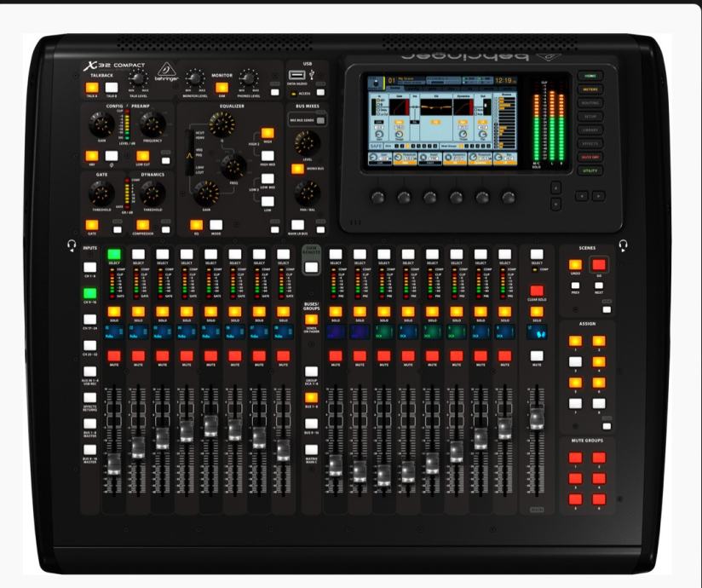Select the GROUP DCA 1-8 layer
The height and width of the screenshot is (588, 702).
(311, 372)
